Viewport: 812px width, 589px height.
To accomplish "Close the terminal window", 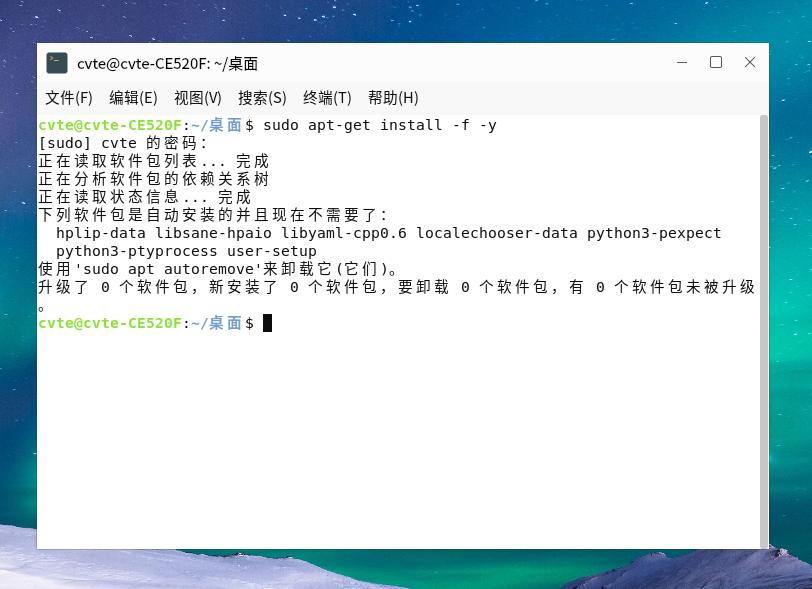I will click(749, 63).
